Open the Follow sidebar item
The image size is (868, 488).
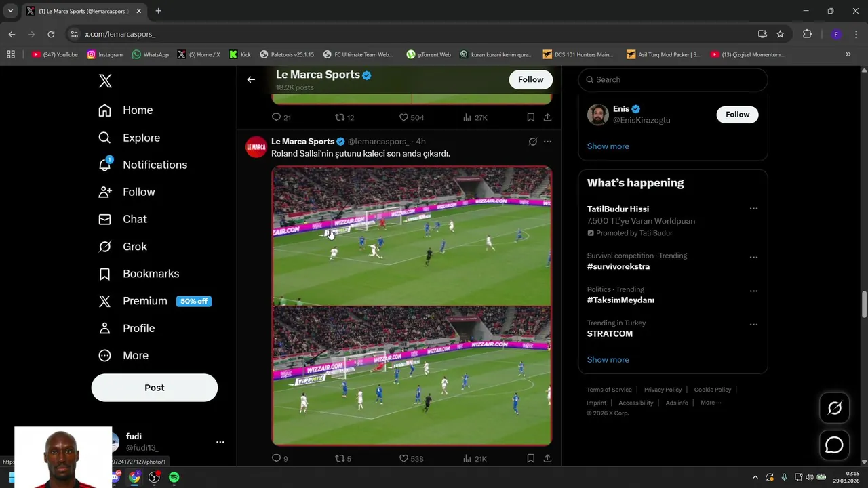click(127, 192)
